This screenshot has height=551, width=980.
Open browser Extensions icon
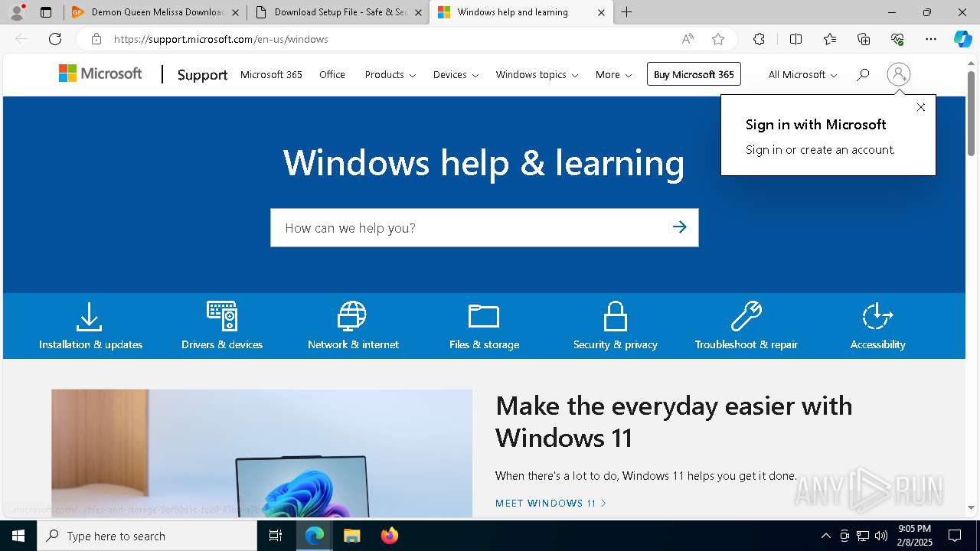tap(759, 39)
